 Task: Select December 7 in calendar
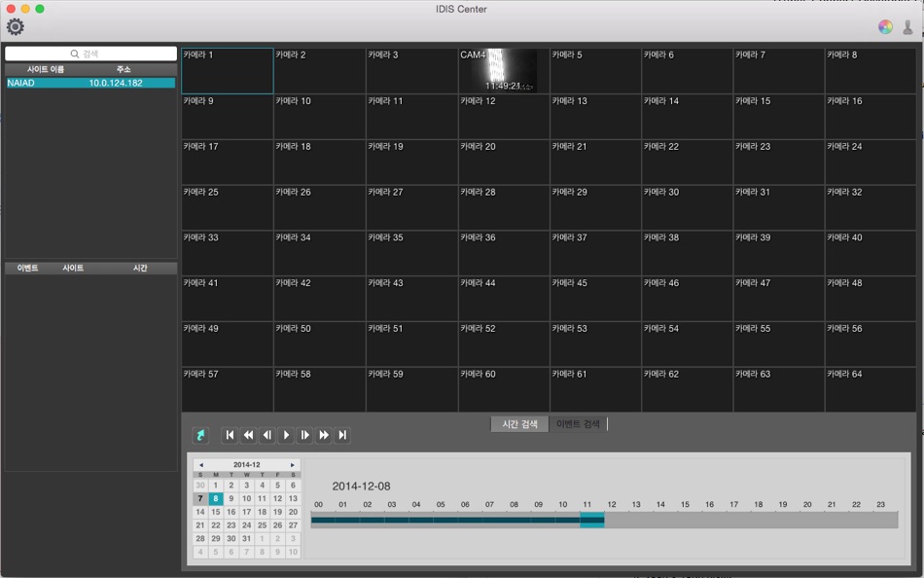(x=200, y=499)
